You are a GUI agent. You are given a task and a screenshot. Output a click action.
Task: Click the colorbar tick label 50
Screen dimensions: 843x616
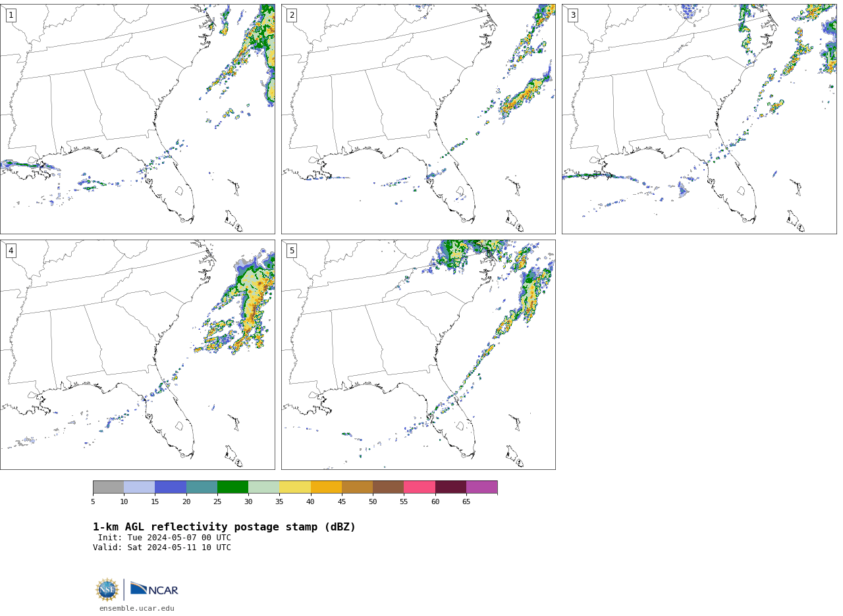click(x=373, y=502)
